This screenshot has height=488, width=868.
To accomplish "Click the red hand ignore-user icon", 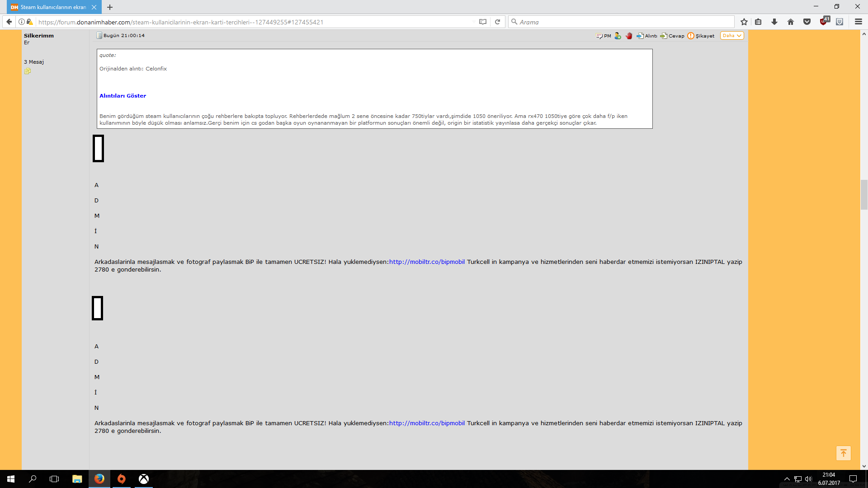I will [629, 36].
